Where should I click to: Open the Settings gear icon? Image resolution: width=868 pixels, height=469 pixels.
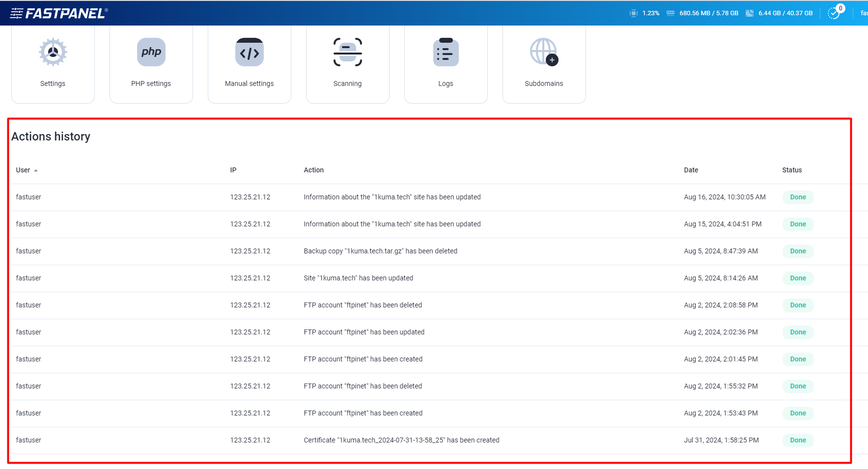coord(53,52)
